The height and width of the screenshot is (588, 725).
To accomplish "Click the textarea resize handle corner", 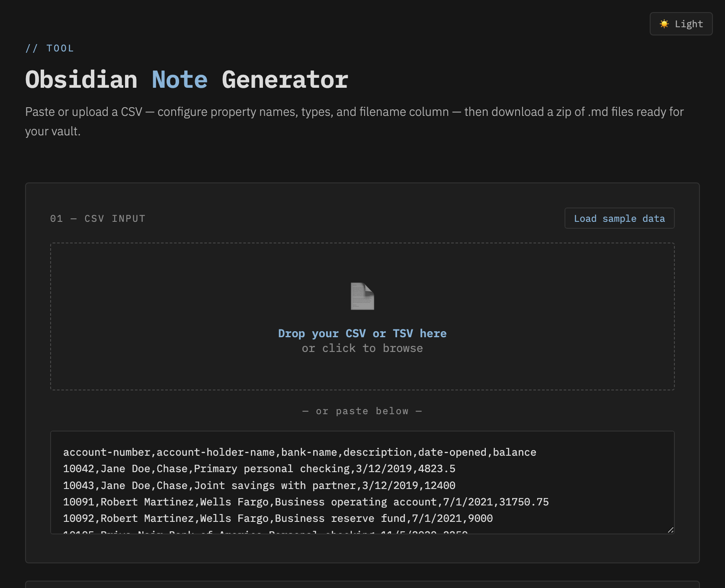I will pos(670,530).
